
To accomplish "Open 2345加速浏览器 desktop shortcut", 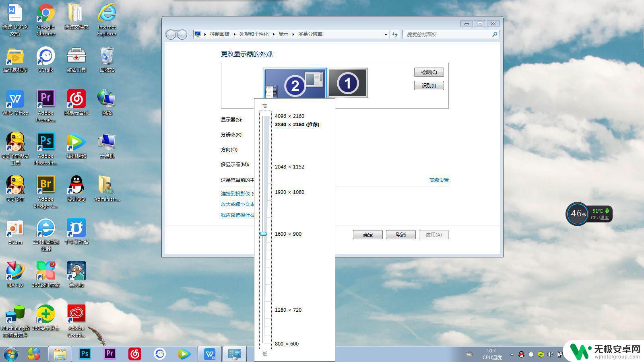I will pos(45,235).
